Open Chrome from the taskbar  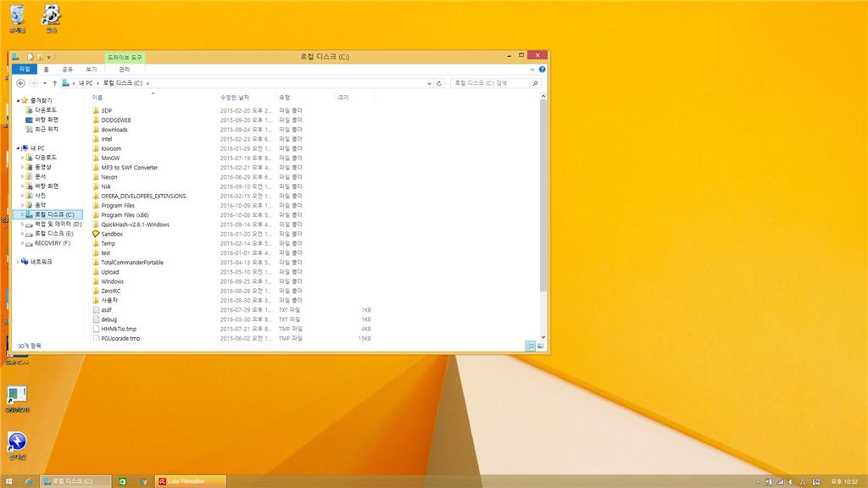point(143,481)
